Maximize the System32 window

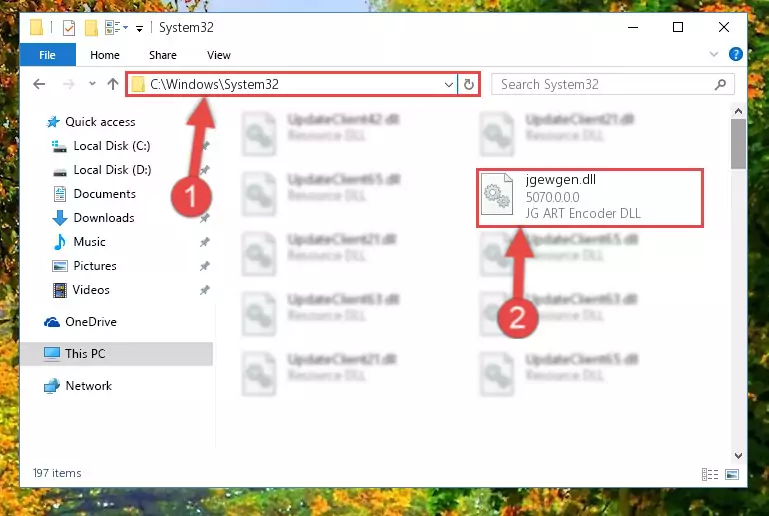[x=678, y=27]
